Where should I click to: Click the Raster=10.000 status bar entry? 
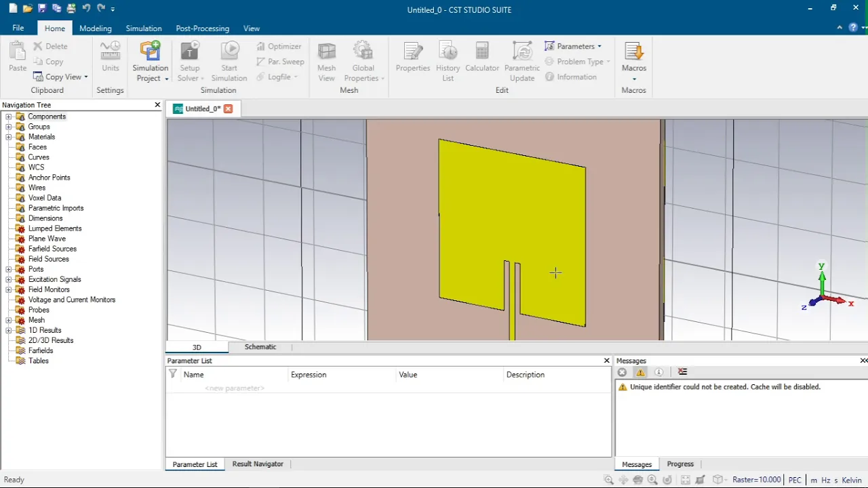(x=757, y=480)
